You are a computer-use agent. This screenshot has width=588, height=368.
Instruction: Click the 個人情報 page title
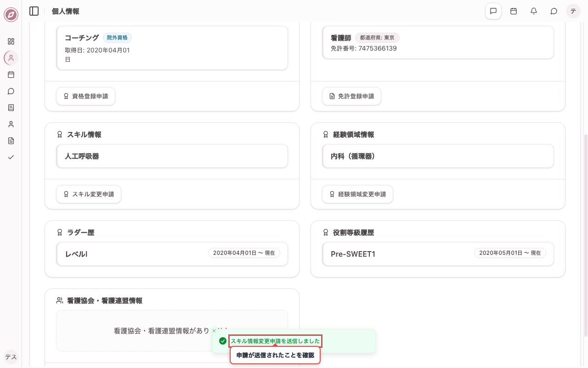click(x=66, y=11)
